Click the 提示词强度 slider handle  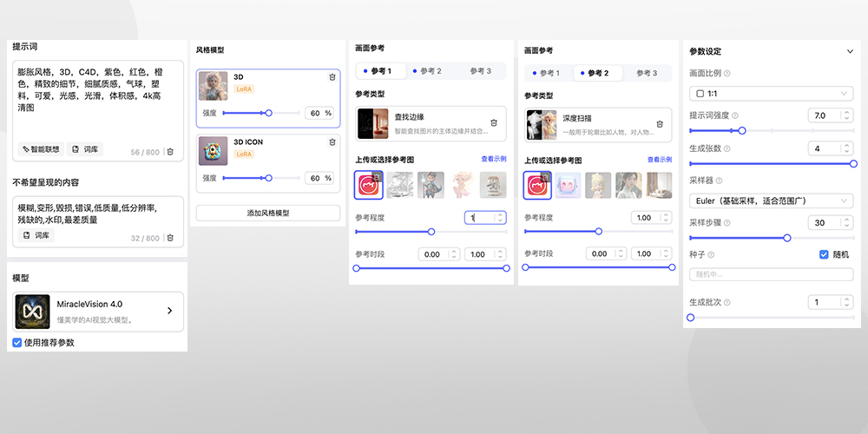pos(742,131)
